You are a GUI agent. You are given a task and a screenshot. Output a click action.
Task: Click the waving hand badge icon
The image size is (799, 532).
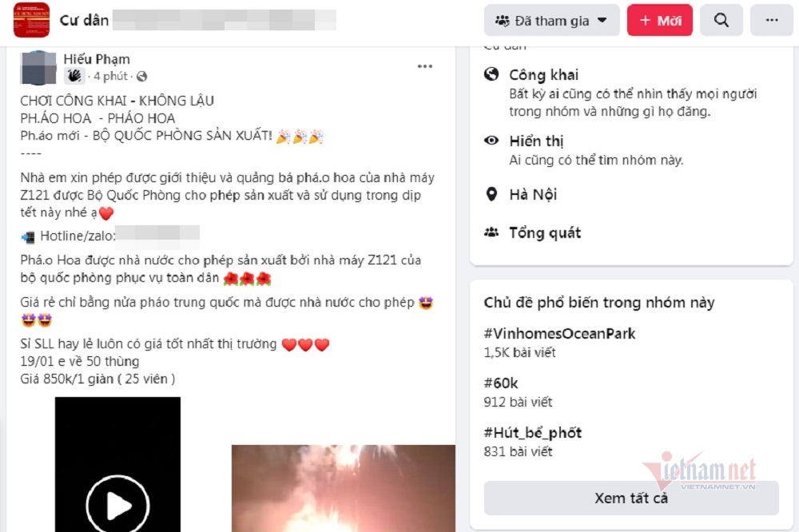pos(74,76)
